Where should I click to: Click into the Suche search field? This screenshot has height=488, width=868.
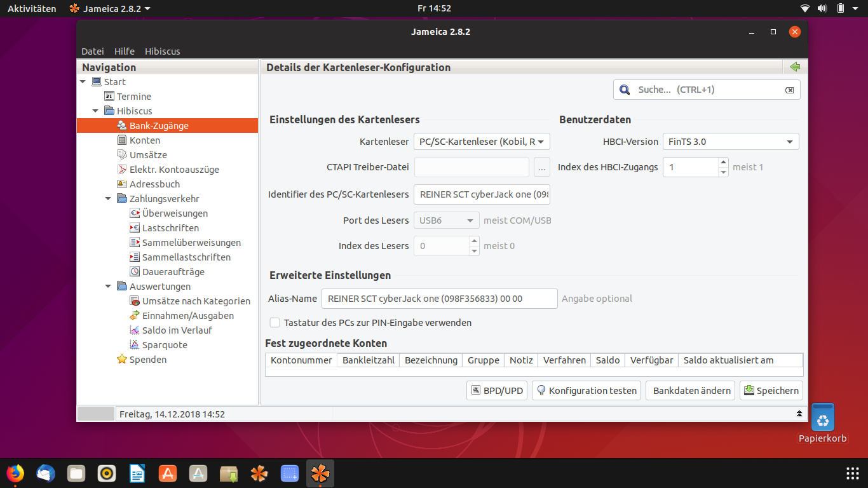(707, 90)
